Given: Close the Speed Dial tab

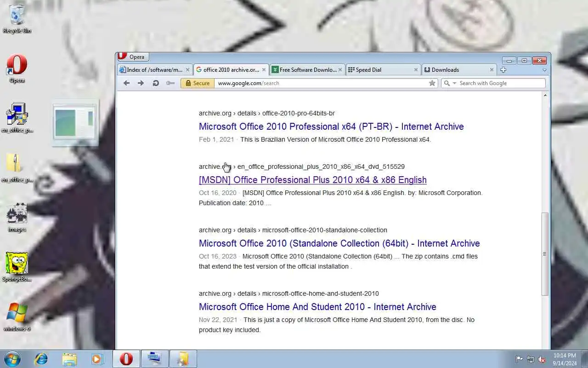Looking at the screenshot, I should 416,70.
